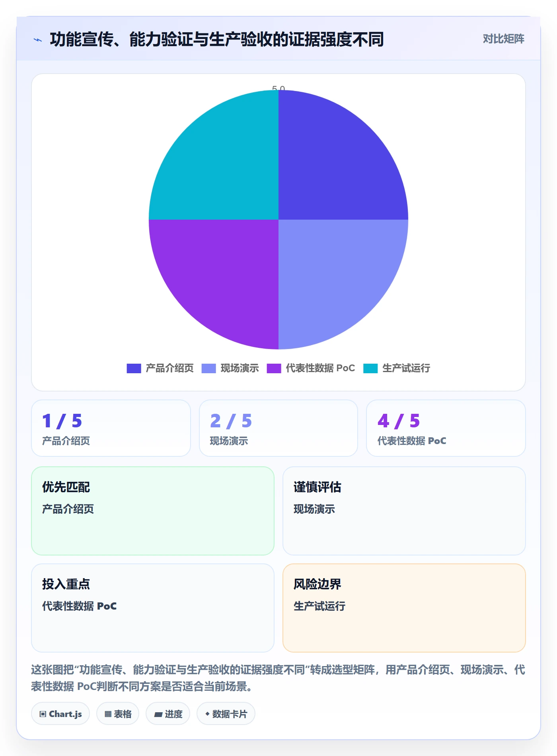Select the 4 / 5 代表性数据 PoC stat card
The image size is (557, 756).
pyautogui.click(x=446, y=428)
